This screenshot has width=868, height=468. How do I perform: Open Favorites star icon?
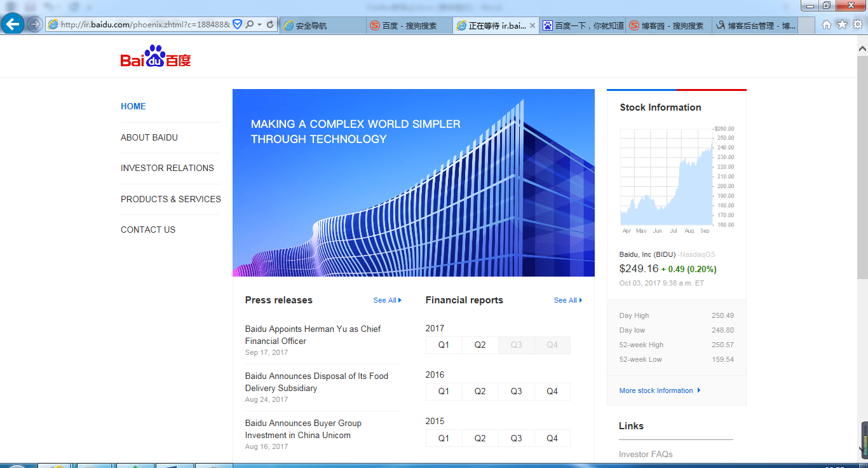click(842, 25)
